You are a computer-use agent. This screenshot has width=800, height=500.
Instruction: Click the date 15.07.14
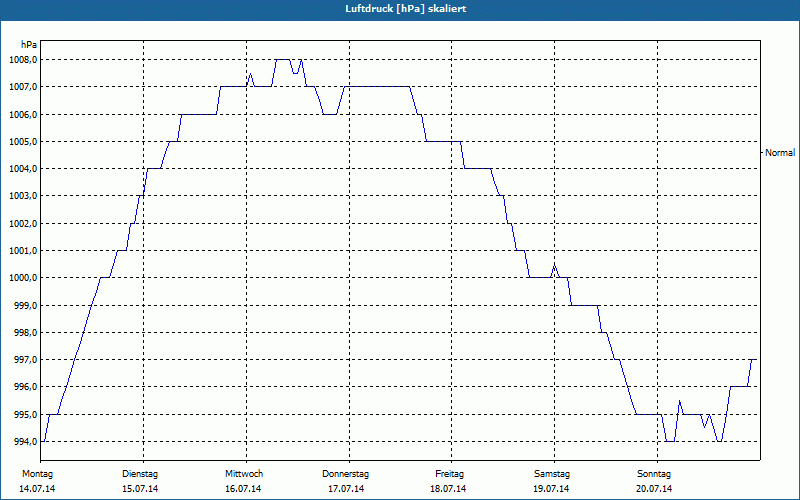140,489
